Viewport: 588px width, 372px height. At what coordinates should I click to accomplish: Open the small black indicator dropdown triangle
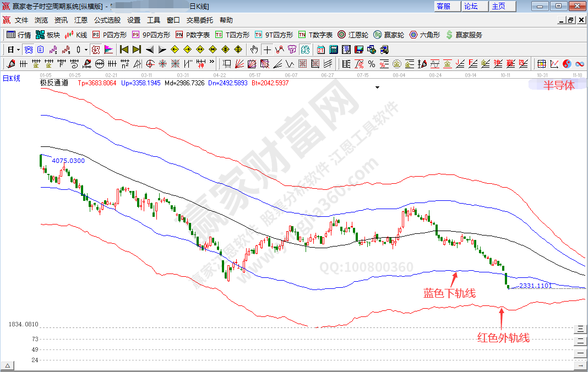click(377, 87)
